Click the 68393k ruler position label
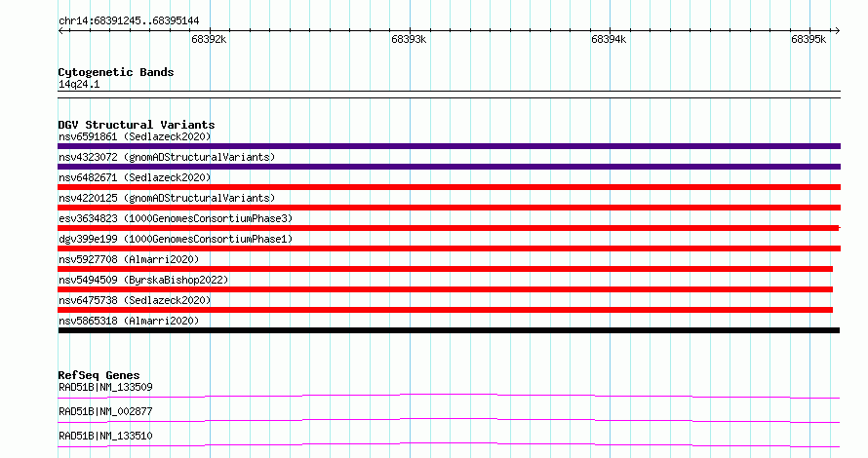 pyautogui.click(x=409, y=39)
